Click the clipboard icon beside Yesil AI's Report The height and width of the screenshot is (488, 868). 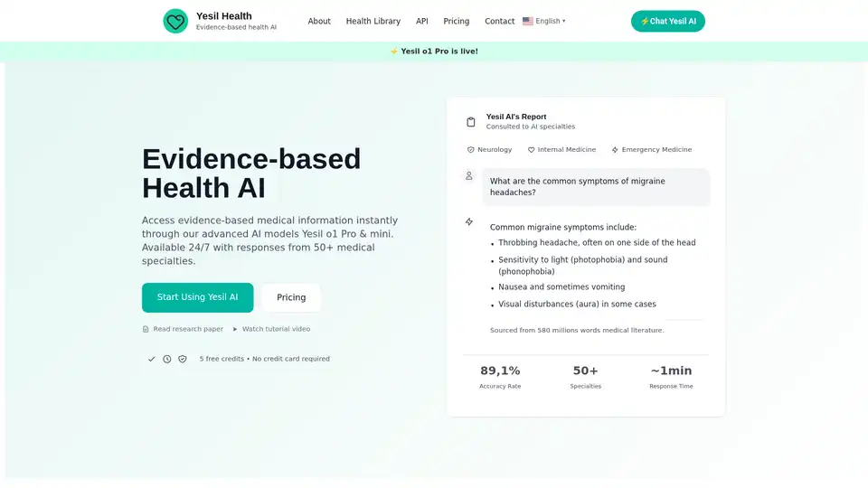470,122
